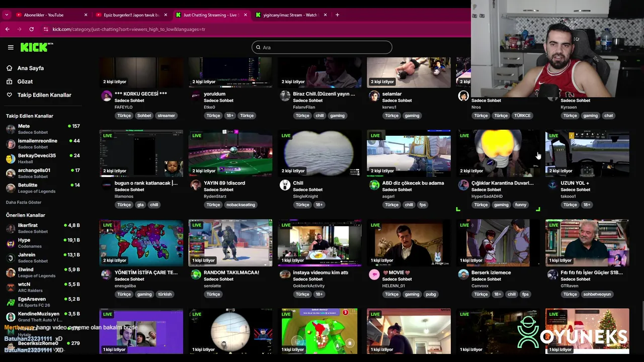
Task: Select nobackseating tag under YAYIN 89
Action: point(240,205)
